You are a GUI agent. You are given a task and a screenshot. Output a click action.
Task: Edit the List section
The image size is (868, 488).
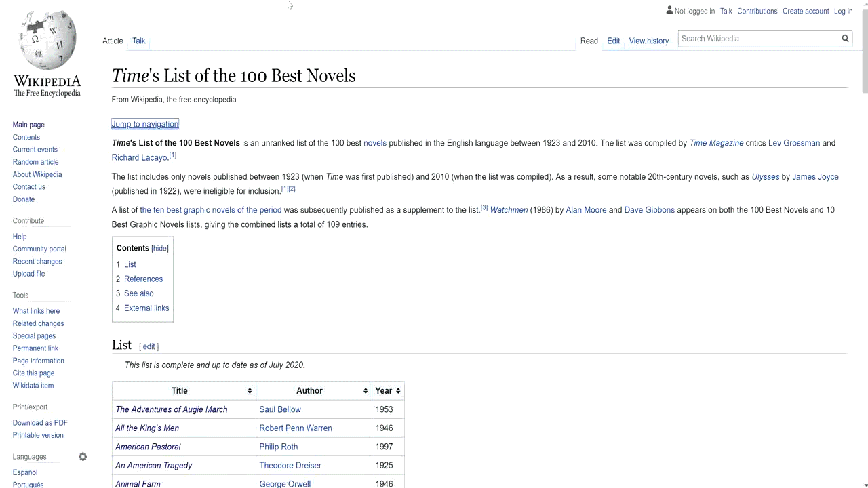tap(149, 346)
